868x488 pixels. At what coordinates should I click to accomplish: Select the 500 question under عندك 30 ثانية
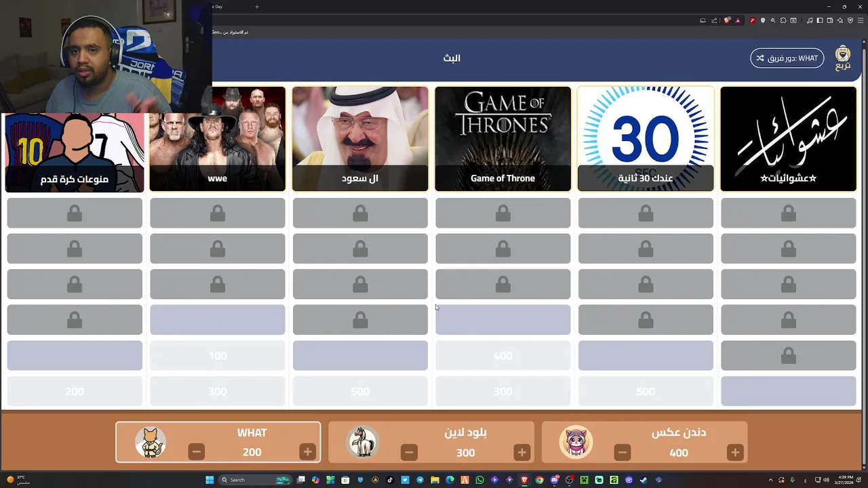coord(646,392)
